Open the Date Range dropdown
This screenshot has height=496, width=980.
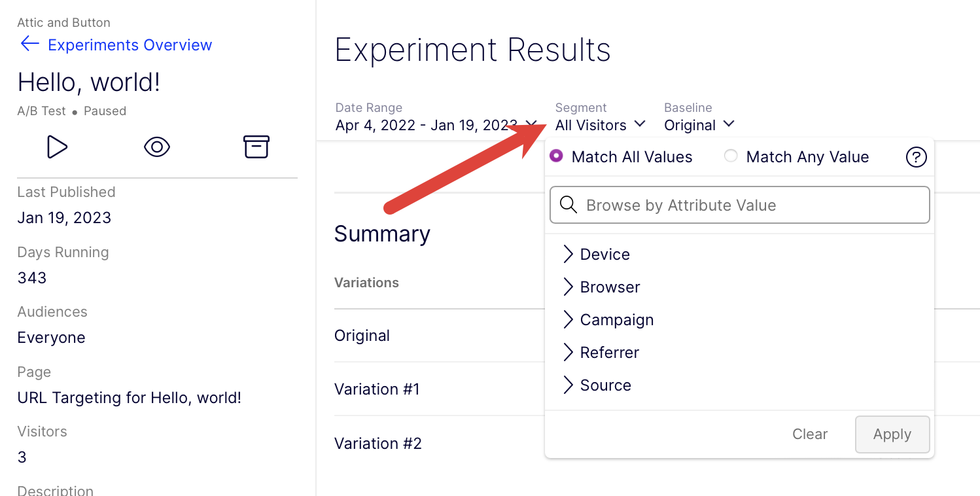(435, 124)
